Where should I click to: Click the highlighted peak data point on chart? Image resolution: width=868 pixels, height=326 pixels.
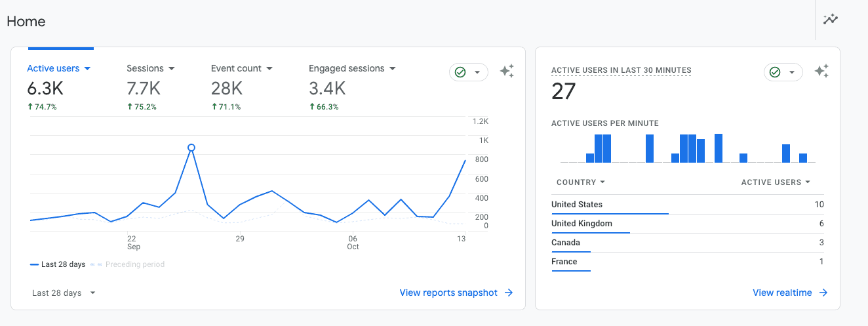click(x=191, y=148)
